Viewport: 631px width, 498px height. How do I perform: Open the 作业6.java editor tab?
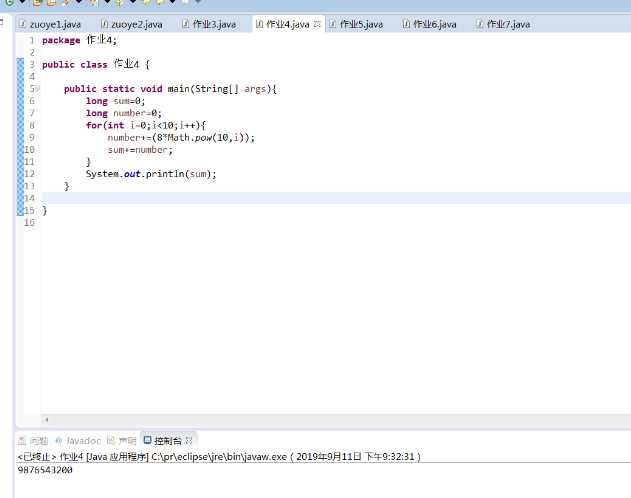(429, 25)
